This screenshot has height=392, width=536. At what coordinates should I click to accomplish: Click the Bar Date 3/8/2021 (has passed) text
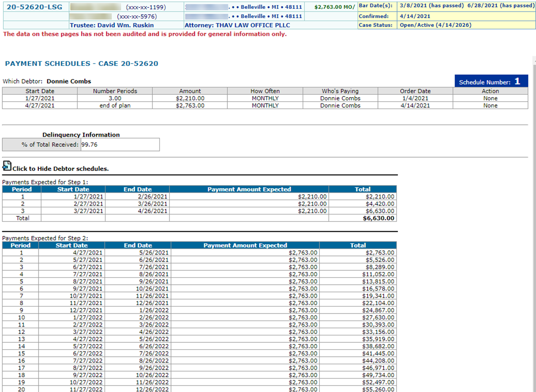coord(432,6)
